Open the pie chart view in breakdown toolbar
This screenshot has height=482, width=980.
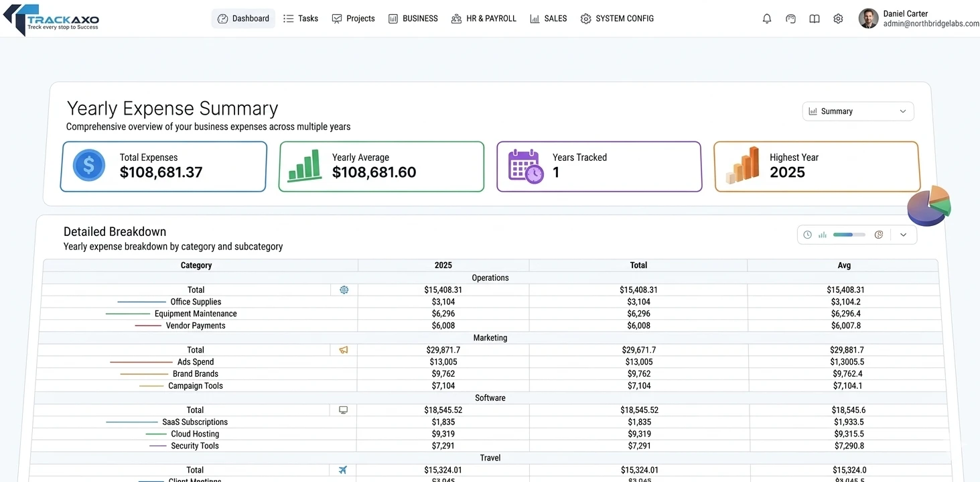coord(879,235)
